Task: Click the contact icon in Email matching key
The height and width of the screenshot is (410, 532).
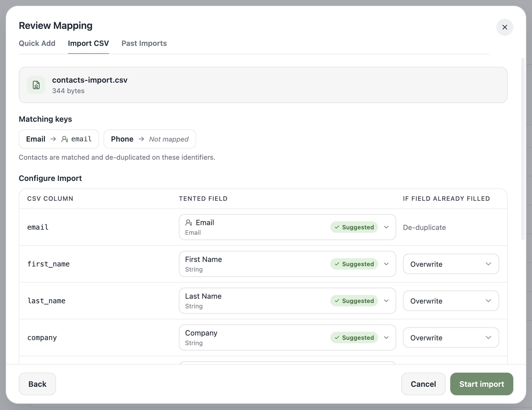Action: [x=65, y=139]
